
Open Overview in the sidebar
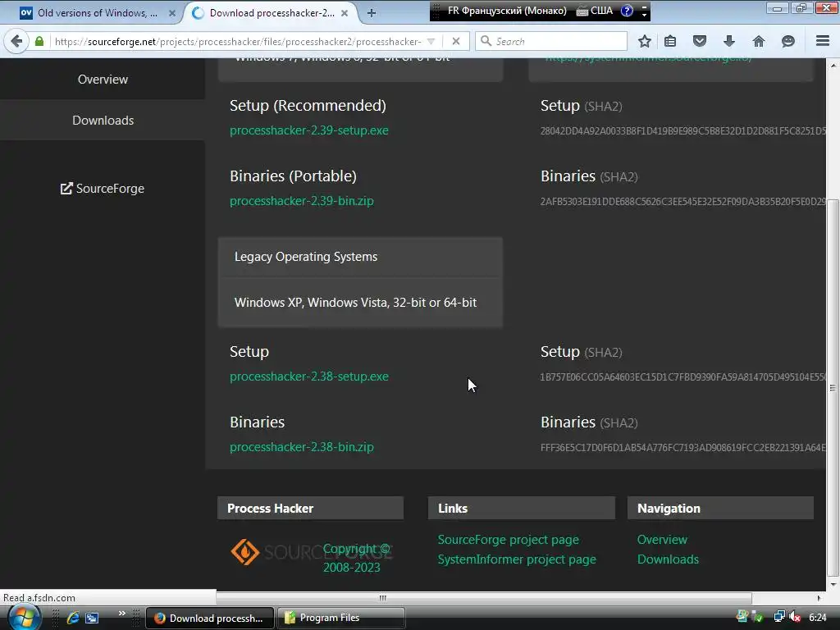tap(103, 80)
